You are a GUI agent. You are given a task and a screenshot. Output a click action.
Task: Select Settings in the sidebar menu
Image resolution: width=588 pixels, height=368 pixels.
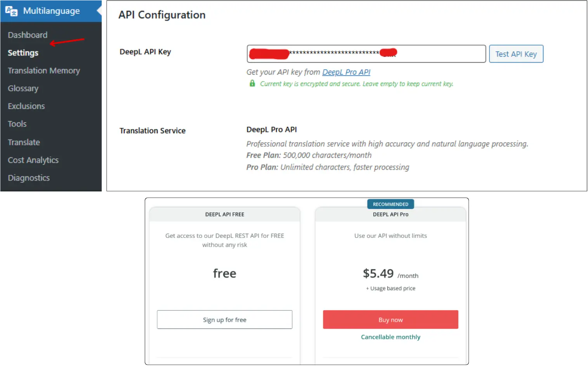point(23,53)
